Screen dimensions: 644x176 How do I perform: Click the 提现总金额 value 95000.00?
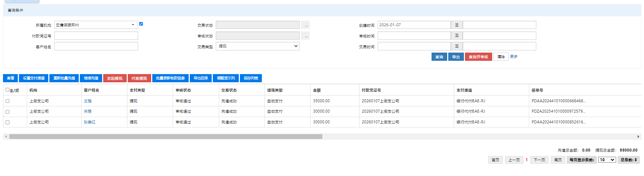(x=628, y=150)
